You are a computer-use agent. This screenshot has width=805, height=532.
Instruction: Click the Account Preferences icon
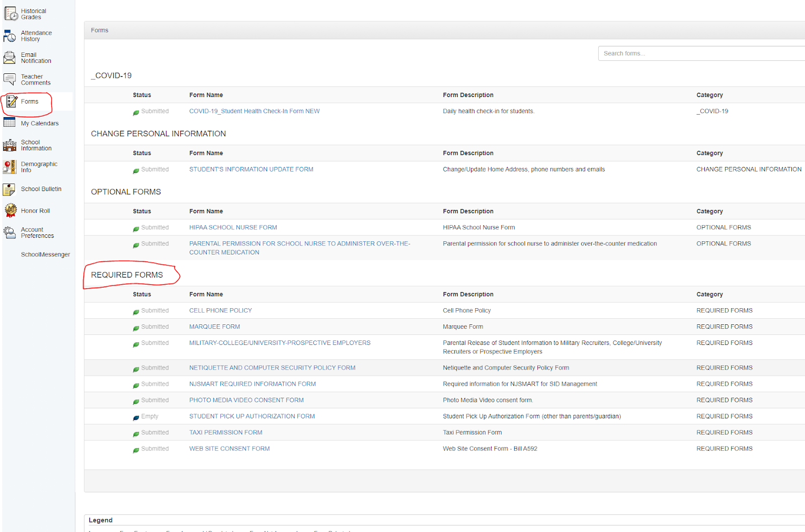[x=10, y=232]
